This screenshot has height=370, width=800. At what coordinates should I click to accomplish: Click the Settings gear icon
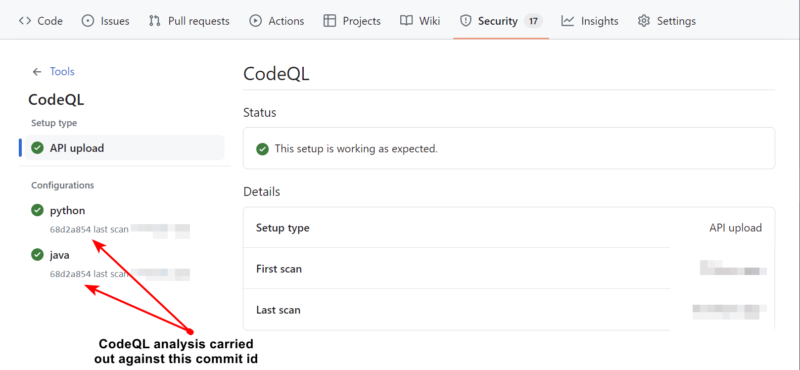pyautogui.click(x=644, y=21)
